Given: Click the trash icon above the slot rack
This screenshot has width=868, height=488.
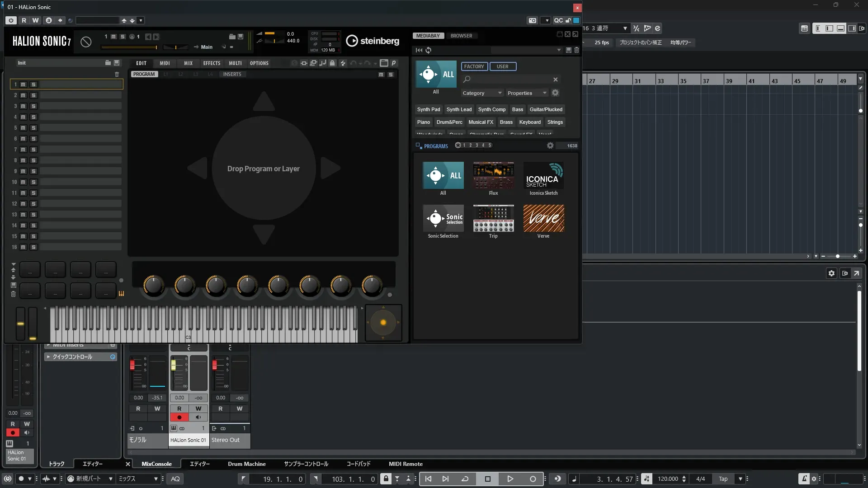Looking at the screenshot, I should click(x=117, y=74).
